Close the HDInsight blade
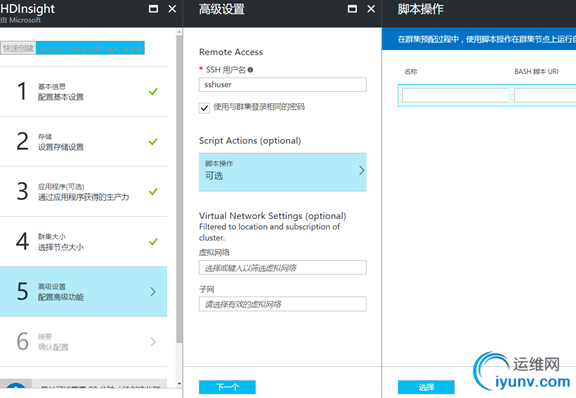Image resolution: width=576 pixels, height=398 pixels. pos(172,9)
